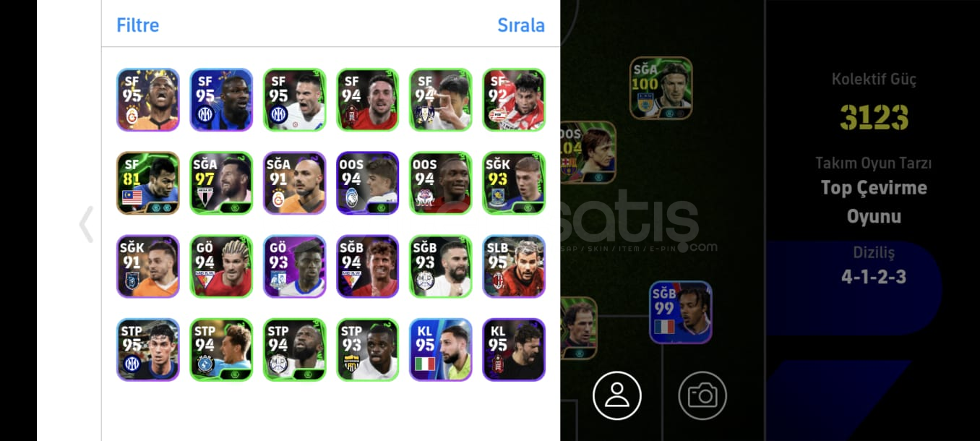Tap the camera screenshot icon
The height and width of the screenshot is (441, 980).
tap(702, 395)
